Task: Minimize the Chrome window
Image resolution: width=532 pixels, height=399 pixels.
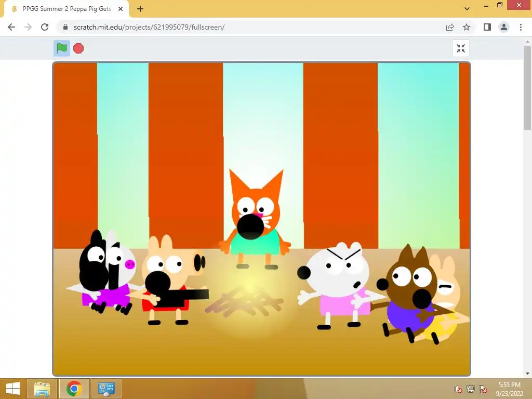Action: [x=486, y=5]
